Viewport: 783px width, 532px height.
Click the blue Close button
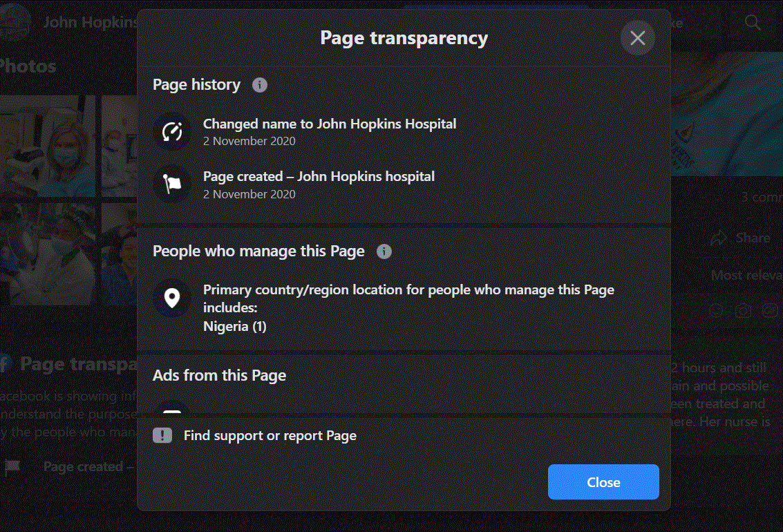[x=603, y=482]
